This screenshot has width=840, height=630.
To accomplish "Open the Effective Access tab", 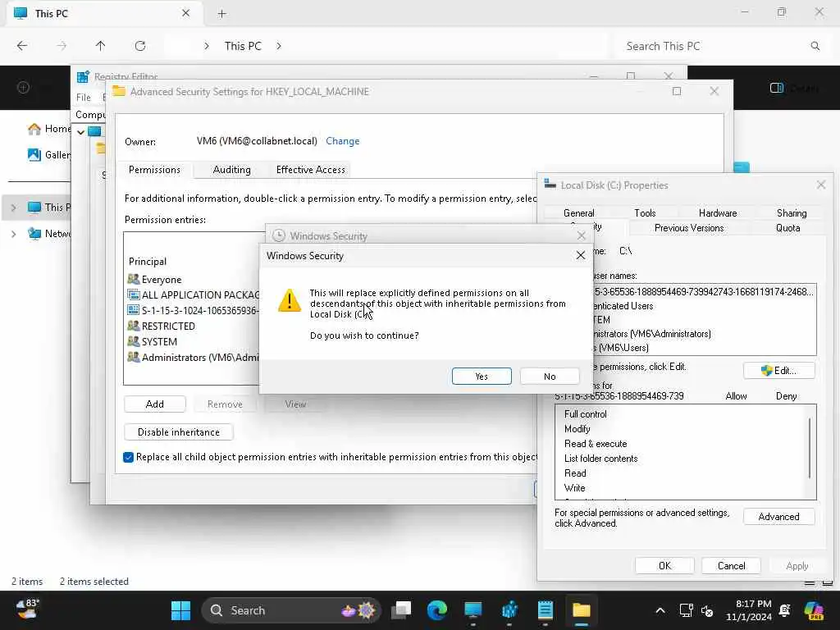I will (310, 169).
